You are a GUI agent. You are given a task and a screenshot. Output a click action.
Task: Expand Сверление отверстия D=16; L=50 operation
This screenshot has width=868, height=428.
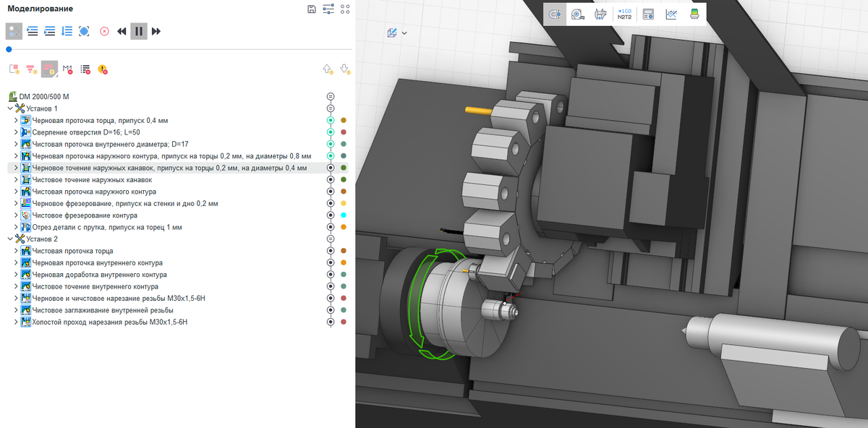[x=16, y=132]
